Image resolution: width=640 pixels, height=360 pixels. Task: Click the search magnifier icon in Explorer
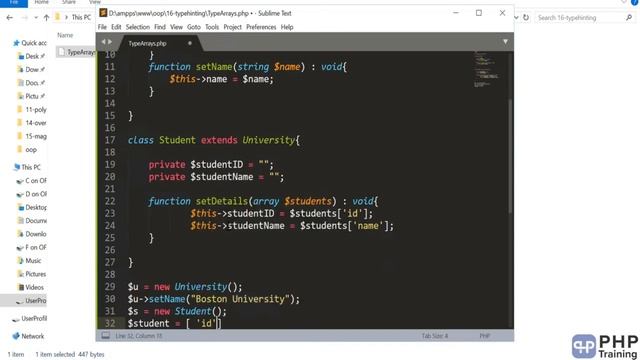(629, 18)
